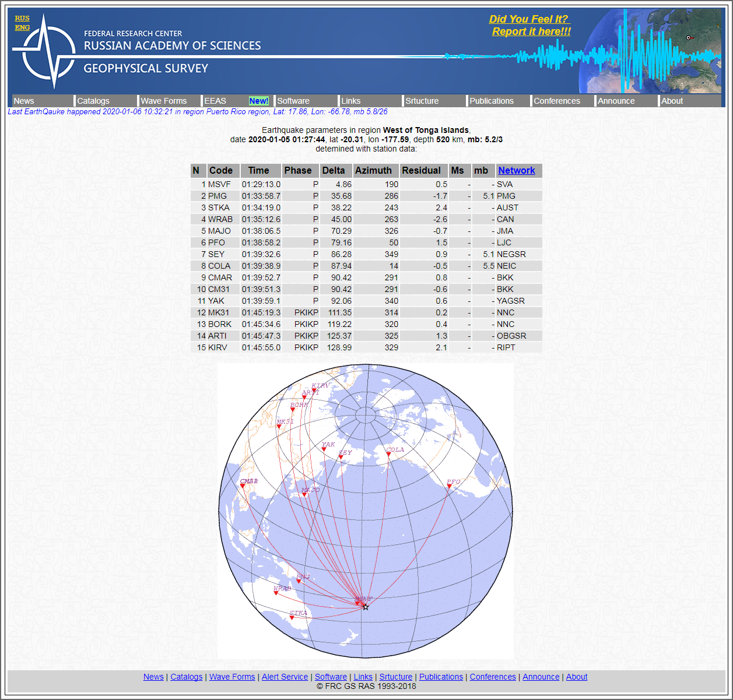The height and width of the screenshot is (700, 733).
Task: Click the WRAB code cell in the table
Action: pyautogui.click(x=223, y=219)
